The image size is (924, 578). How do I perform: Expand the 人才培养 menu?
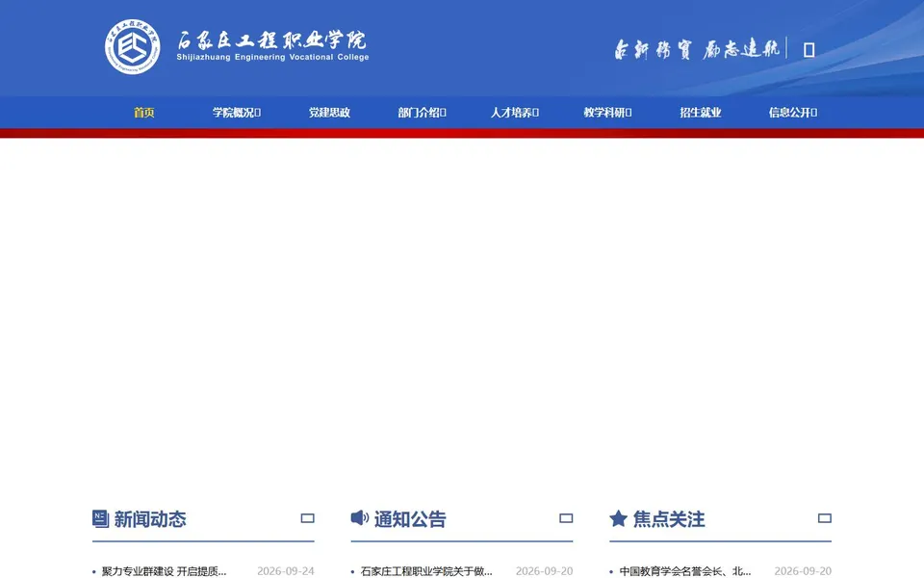pos(514,113)
